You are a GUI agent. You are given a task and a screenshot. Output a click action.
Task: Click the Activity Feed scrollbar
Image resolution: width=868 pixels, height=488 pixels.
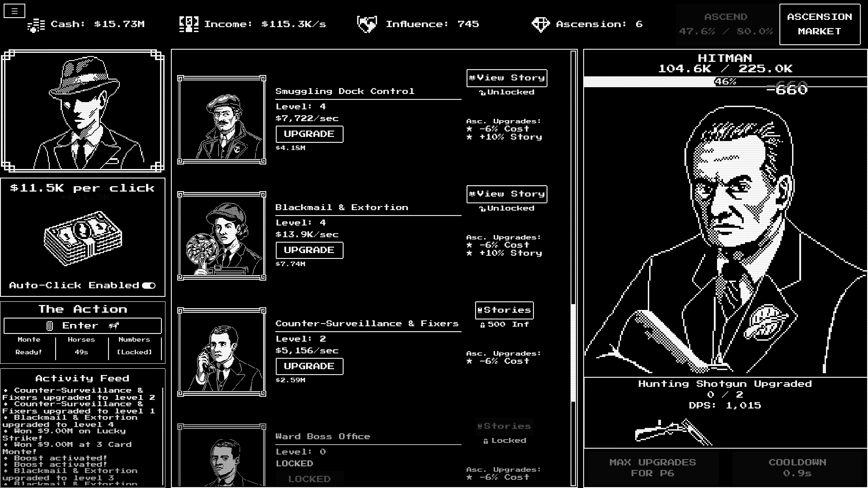(163, 436)
